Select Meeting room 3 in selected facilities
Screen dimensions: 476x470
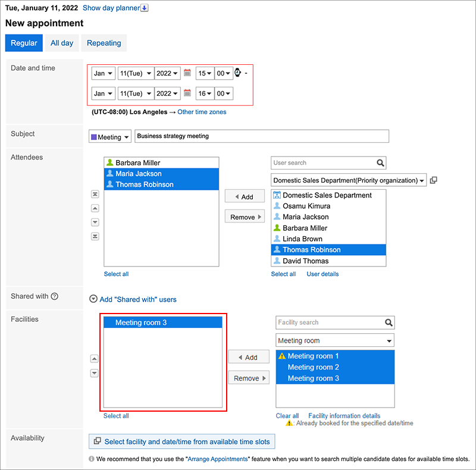pyautogui.click(x=162, y=322)
